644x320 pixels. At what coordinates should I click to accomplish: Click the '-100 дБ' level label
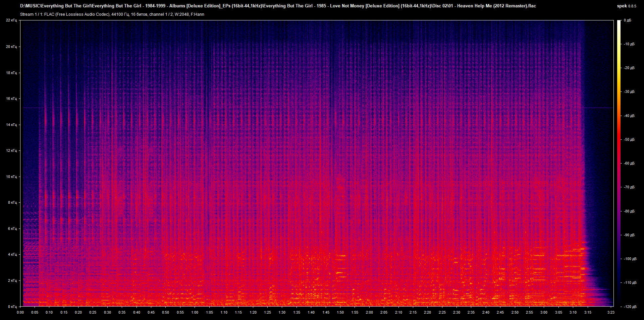coord(630,259)
